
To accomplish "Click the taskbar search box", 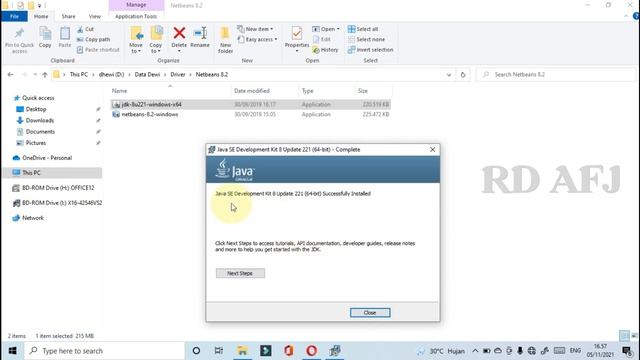I will click(104, 351).
